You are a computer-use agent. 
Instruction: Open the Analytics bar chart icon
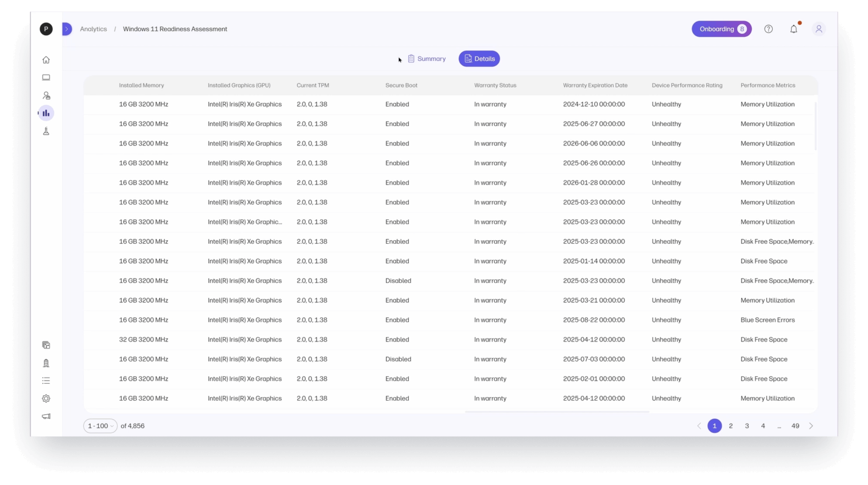click(46, 113)
